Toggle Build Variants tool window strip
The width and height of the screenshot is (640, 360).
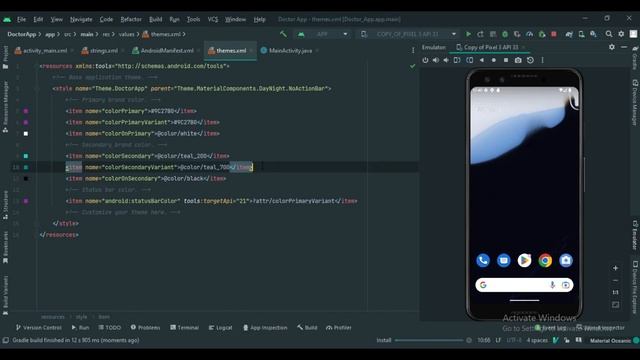pyautogui.click(x=5, y=296)
